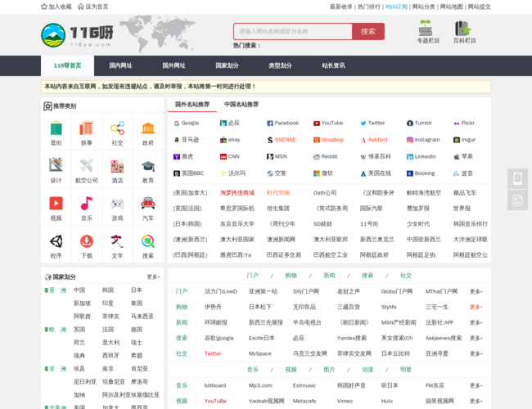Click the mobile phone floating side icon
532x409 pixels.
517,178
